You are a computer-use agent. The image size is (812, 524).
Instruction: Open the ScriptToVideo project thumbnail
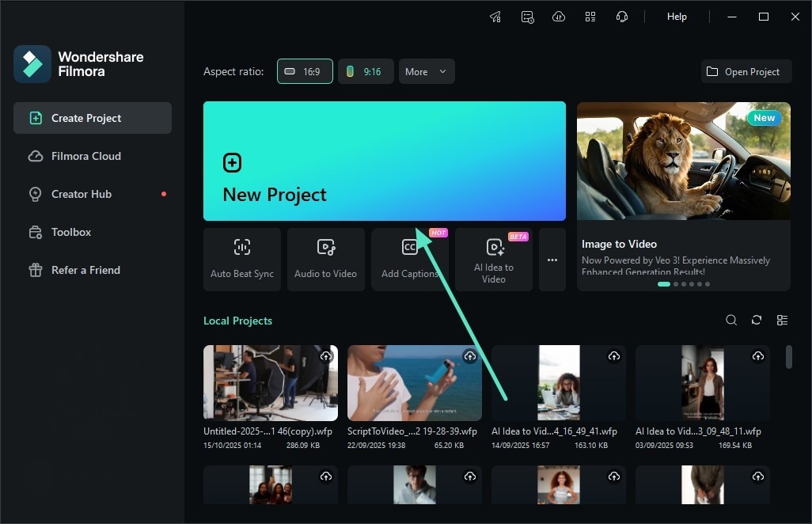[414, 382]
